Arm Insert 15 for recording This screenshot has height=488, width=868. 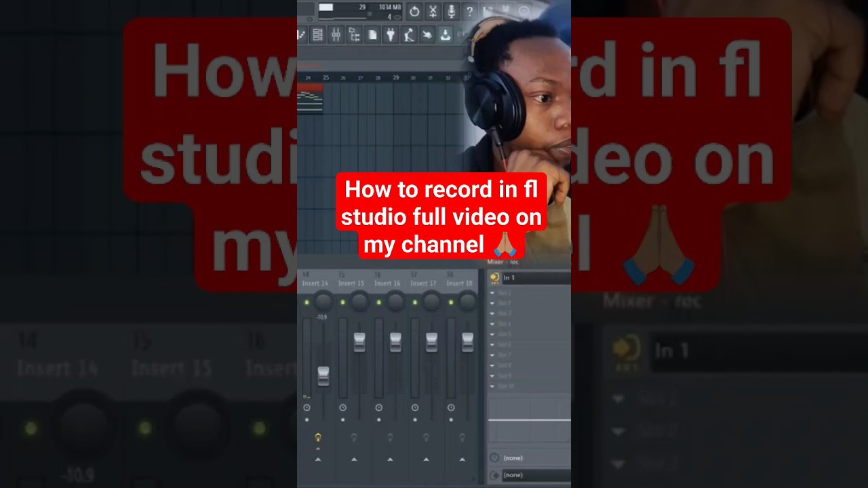tap(353, 438)
